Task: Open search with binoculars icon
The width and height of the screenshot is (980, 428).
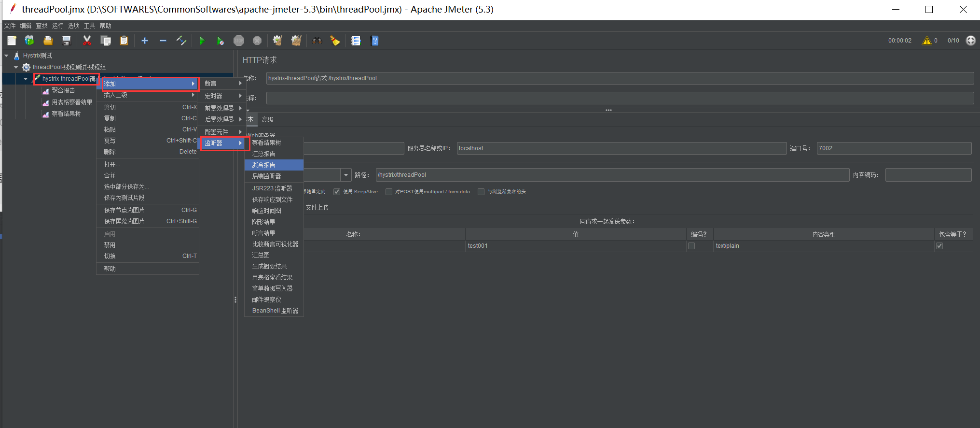Action: [317, 41]
